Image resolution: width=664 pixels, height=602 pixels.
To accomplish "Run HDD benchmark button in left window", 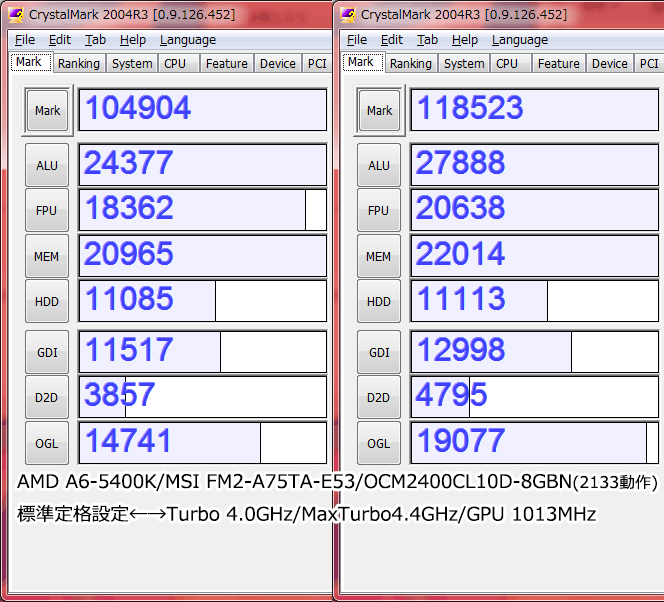I will click(47, 301).
